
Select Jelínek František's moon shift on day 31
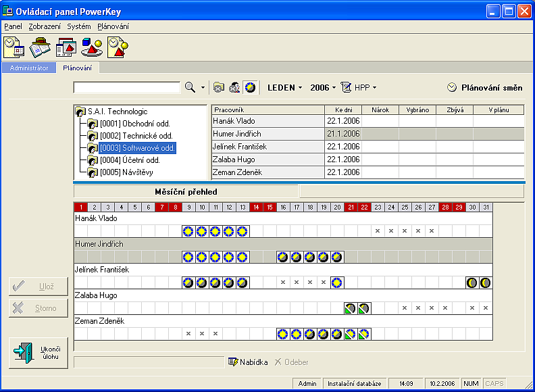click(486, 283)
